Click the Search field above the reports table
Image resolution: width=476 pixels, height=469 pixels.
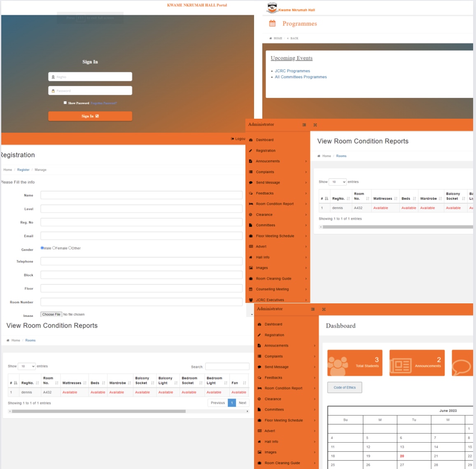[x=227, y=367]
